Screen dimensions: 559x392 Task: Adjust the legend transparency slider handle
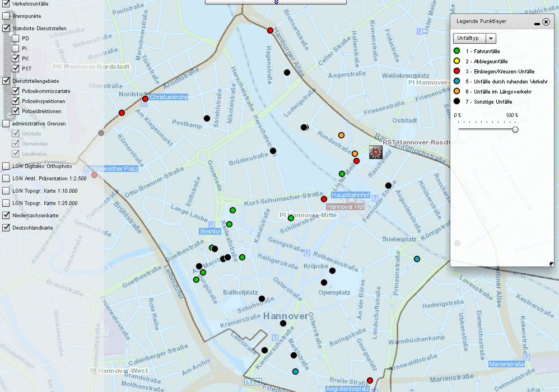coord(515,130)
